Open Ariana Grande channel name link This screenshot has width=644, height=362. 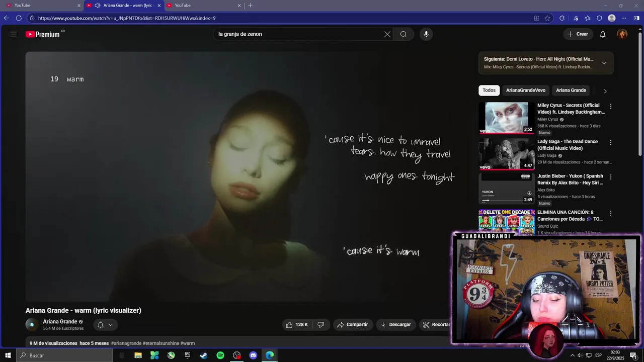[60, 322]
